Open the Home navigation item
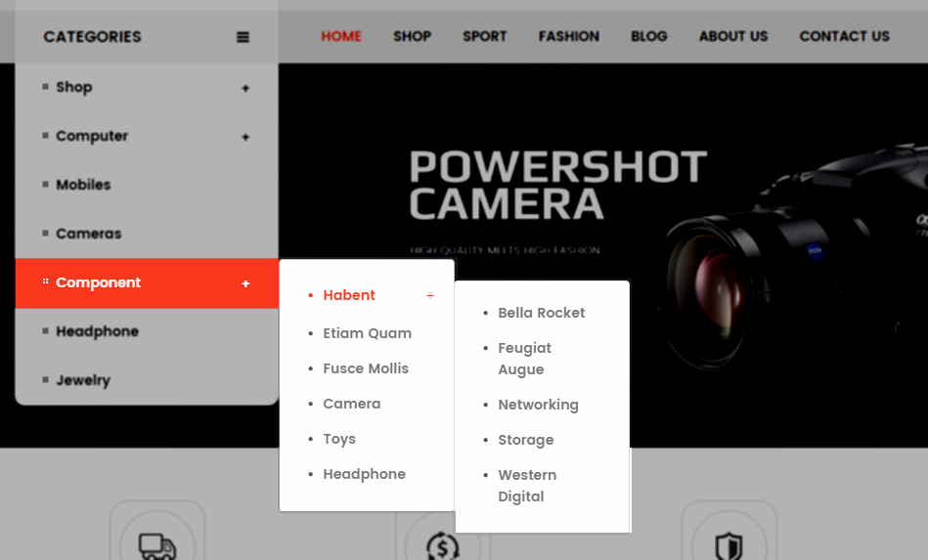This screenshot has height=560, width=928. click(x=341, y=37)
